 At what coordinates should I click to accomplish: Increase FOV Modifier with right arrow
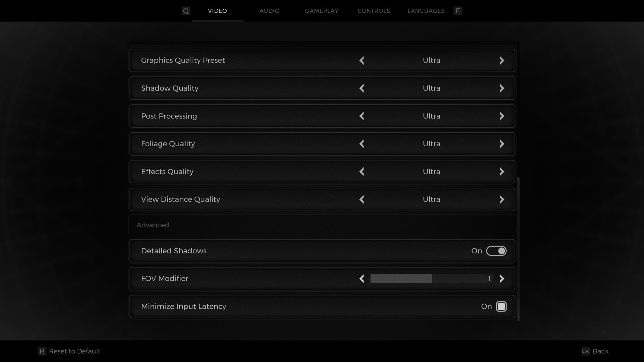[502, 279]
